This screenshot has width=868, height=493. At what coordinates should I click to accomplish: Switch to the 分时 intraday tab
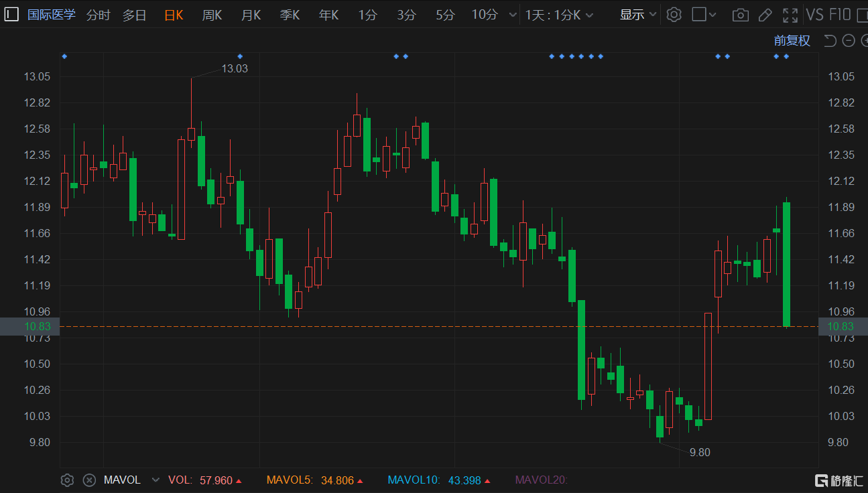click(98, 15)
